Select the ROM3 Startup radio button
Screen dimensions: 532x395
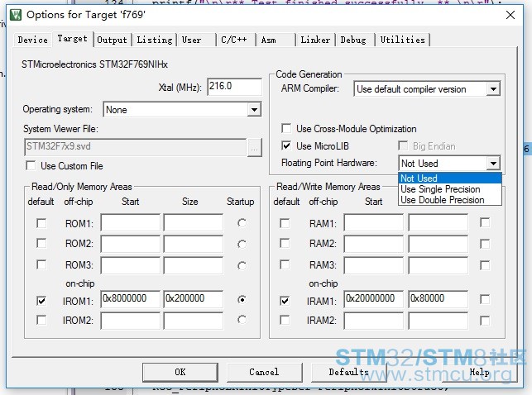pyautogui.click(x=242, y=265)
